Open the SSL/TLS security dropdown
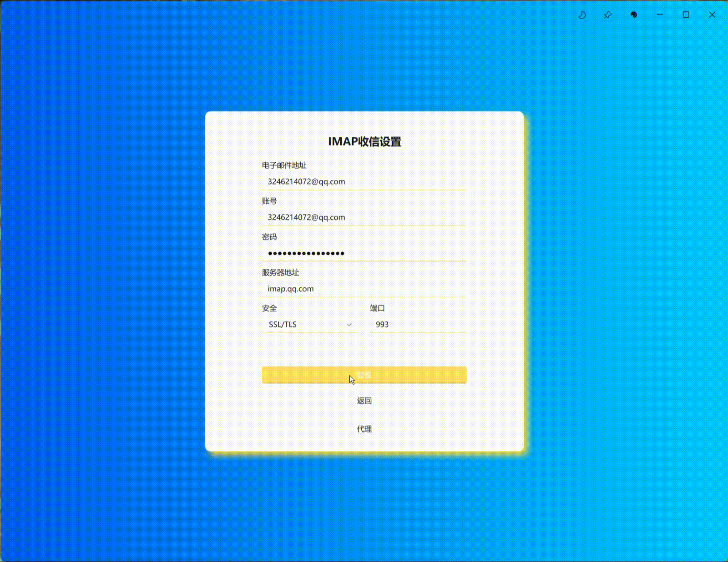Screen dimensions: 728x562 click(x=309, y=325)
